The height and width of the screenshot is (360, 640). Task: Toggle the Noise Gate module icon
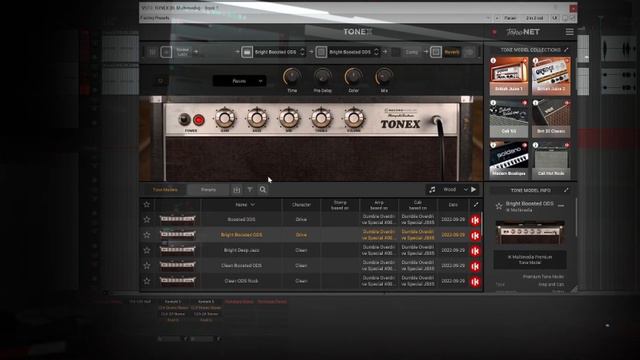point(166,52)
